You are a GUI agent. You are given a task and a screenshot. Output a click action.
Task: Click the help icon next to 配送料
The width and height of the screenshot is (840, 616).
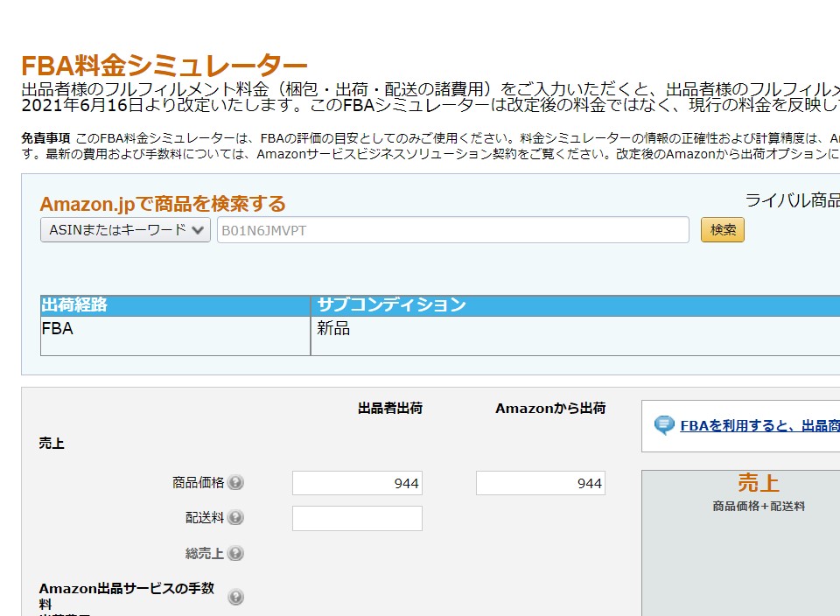(x=235, y=517)
